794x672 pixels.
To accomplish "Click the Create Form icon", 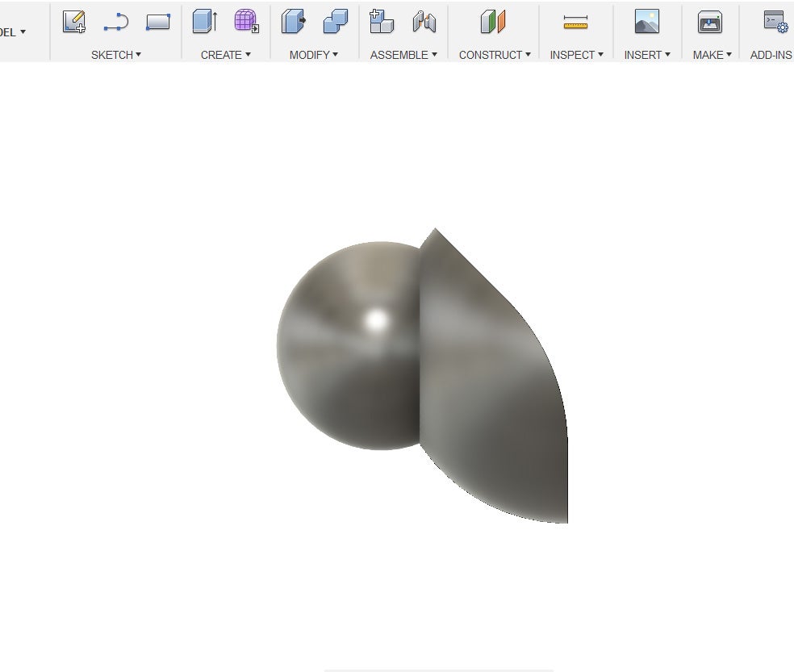I will coord(246,22).
